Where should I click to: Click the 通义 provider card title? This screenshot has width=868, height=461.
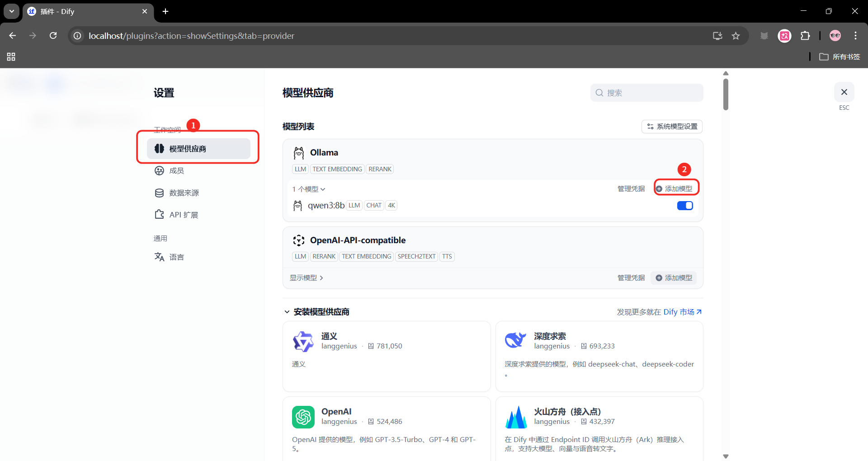pos(329,336)
